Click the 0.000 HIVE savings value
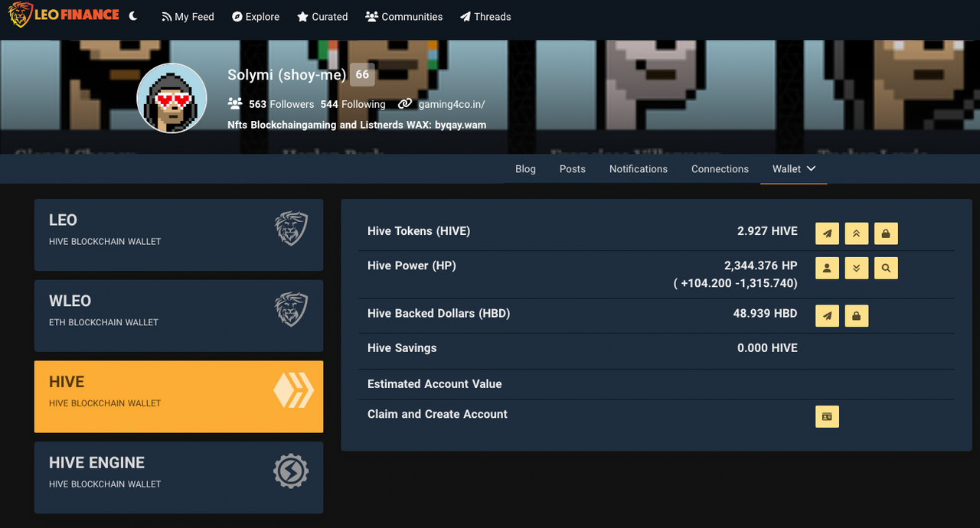The height and width of the screenshot is (528, 980). (x=767, y=348)
